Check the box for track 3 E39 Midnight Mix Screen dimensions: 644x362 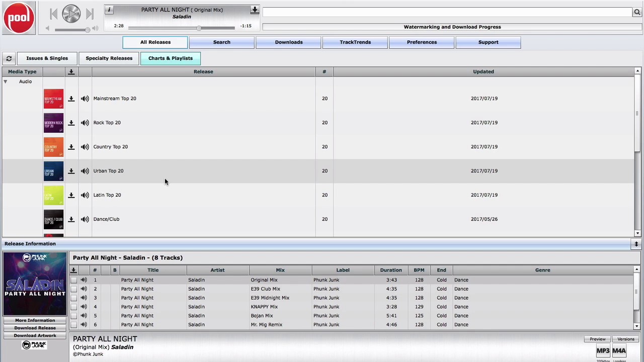(74, 298)
